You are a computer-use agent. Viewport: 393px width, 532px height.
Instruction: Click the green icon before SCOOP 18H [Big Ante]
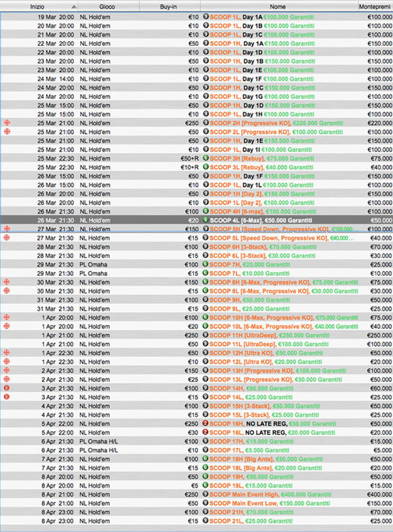(x=205, y=459)
